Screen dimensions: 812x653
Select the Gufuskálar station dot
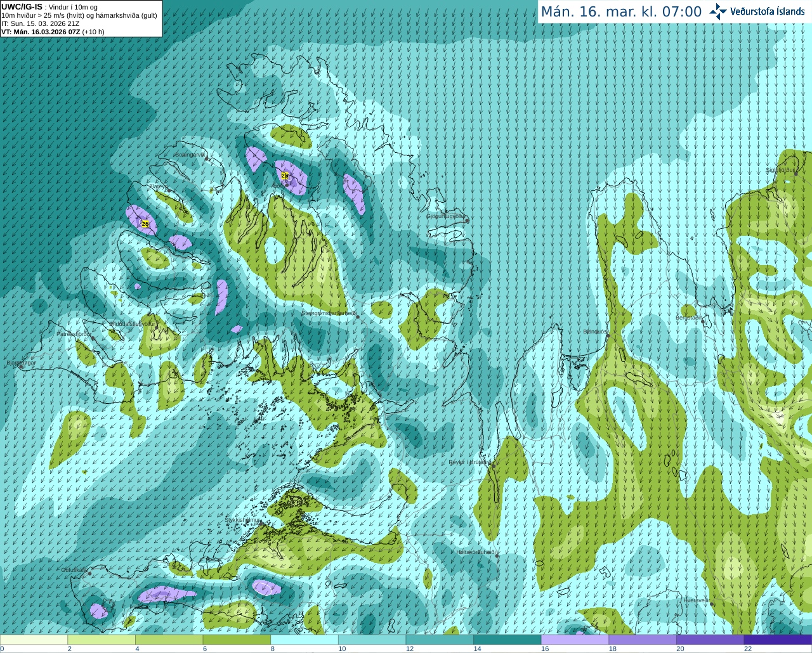tap(89, 574)
